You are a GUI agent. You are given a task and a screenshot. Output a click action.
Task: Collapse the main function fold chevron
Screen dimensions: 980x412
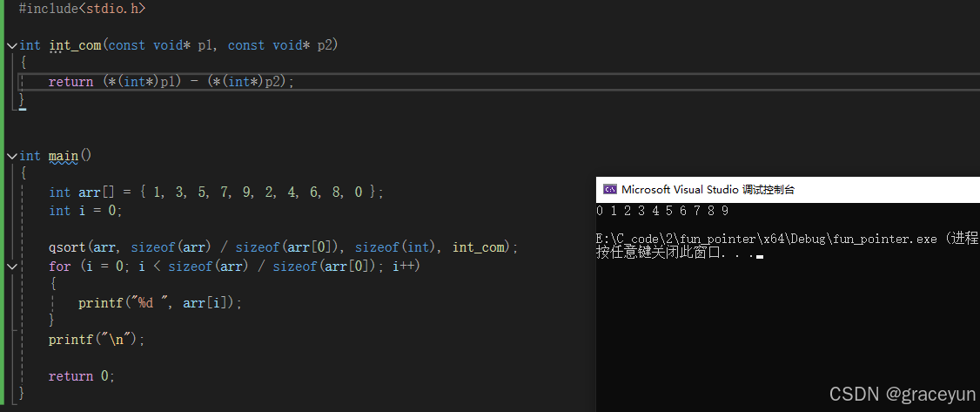[12, 156]
